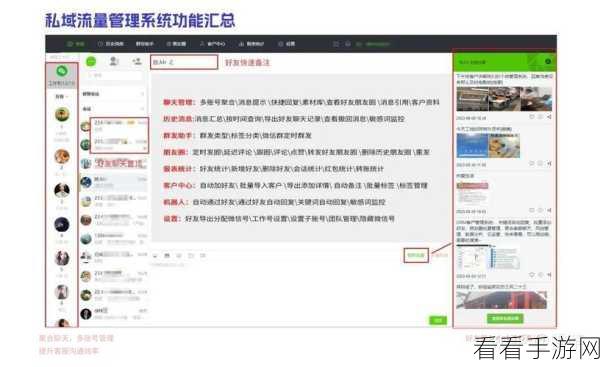Open the chat row starting with 489
This screenshot has width=600, height=367.
coord(114,314)
